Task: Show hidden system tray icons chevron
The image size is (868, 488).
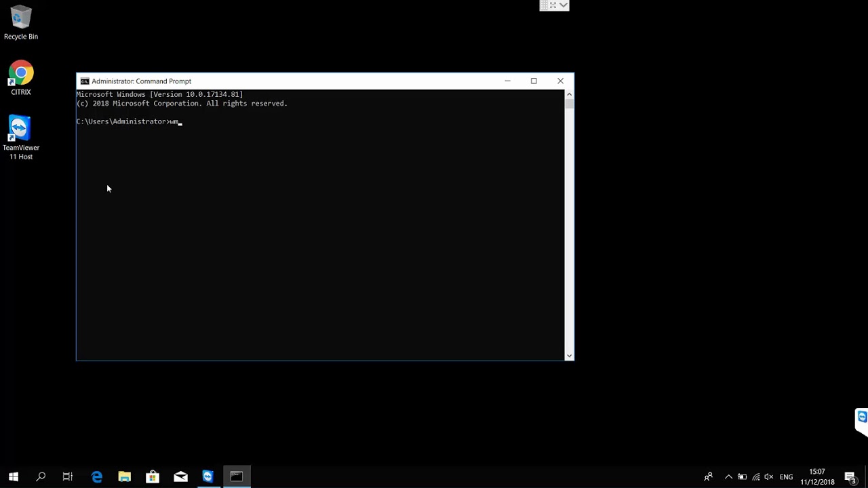Action: [729, 477]
